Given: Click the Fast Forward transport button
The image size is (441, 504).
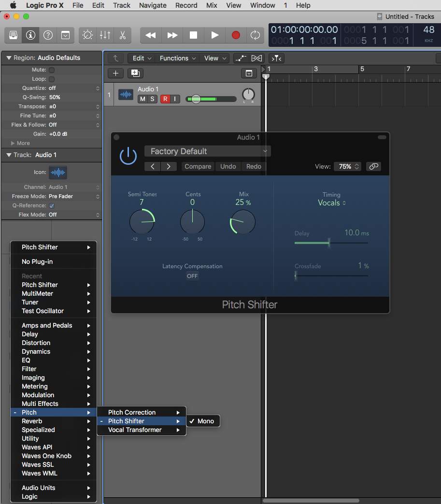Looking at the screenshot, I should (x=172, y=35).
